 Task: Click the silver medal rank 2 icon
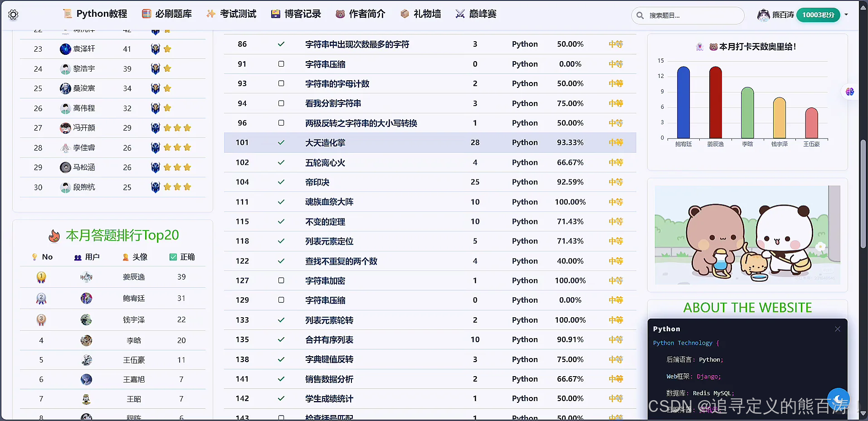pyautogui.click(x=41, y=298)
